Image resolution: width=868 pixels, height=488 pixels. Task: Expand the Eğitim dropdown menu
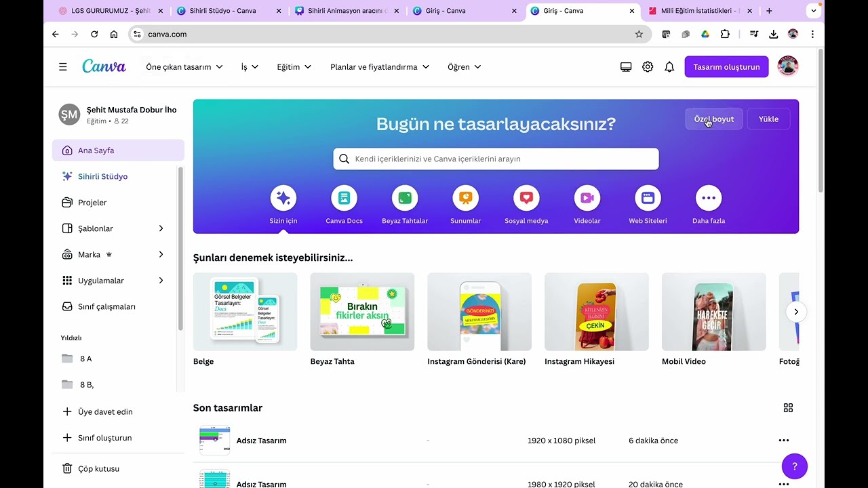pos(294,67)
